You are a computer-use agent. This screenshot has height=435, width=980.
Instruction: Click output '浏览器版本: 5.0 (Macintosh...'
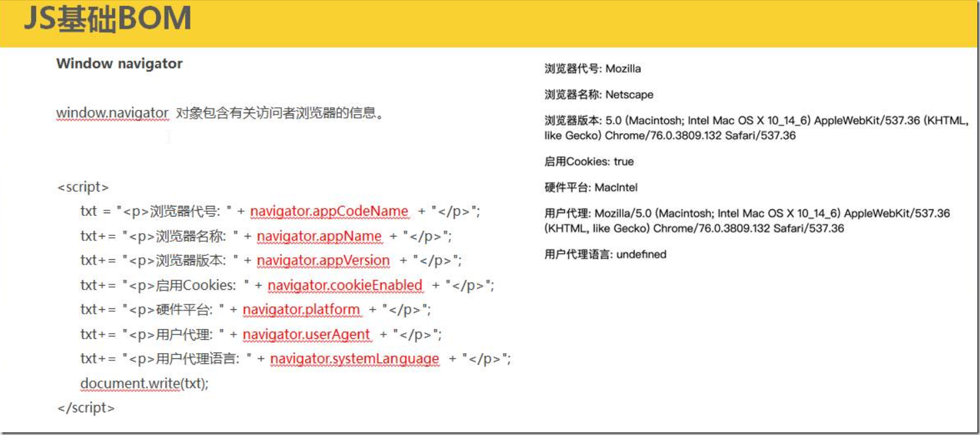(x=757, y=128)
